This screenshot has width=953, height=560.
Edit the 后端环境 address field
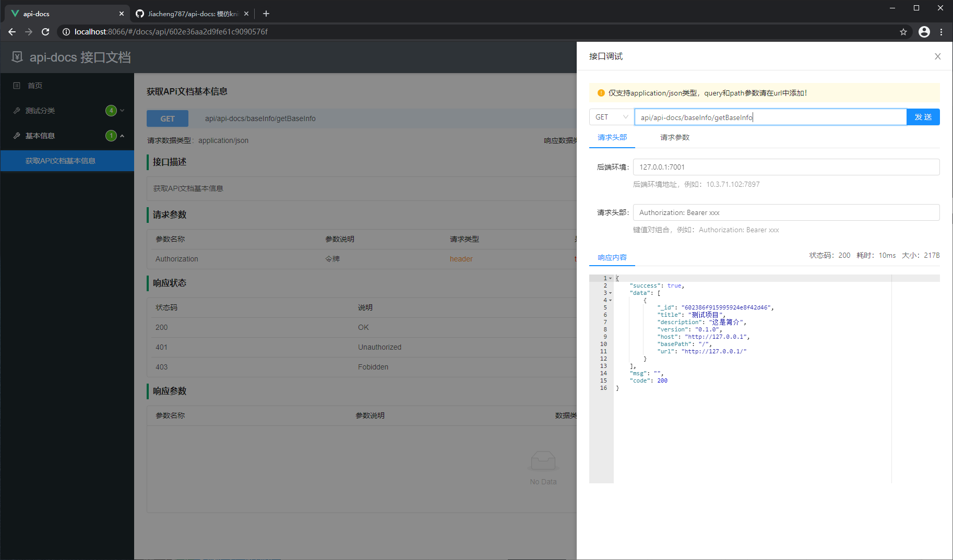click(x=786, y=167)
